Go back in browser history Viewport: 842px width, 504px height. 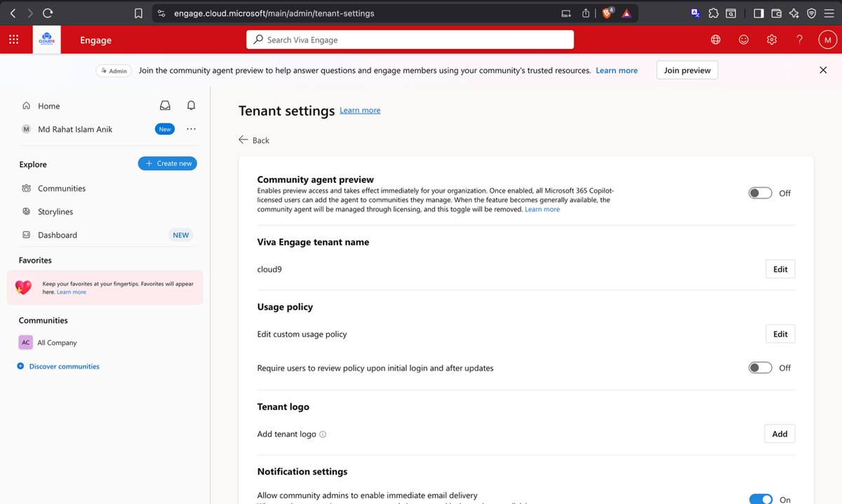[13, 13]
